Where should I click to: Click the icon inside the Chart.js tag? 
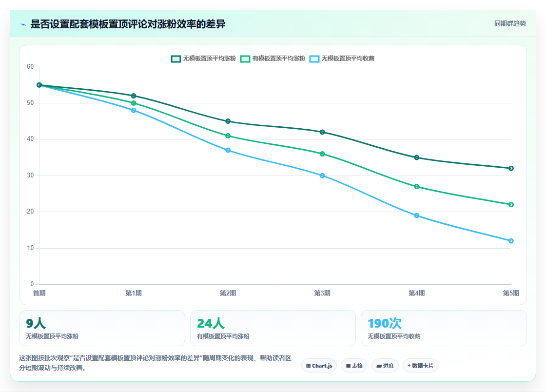[x=308, y=366]
